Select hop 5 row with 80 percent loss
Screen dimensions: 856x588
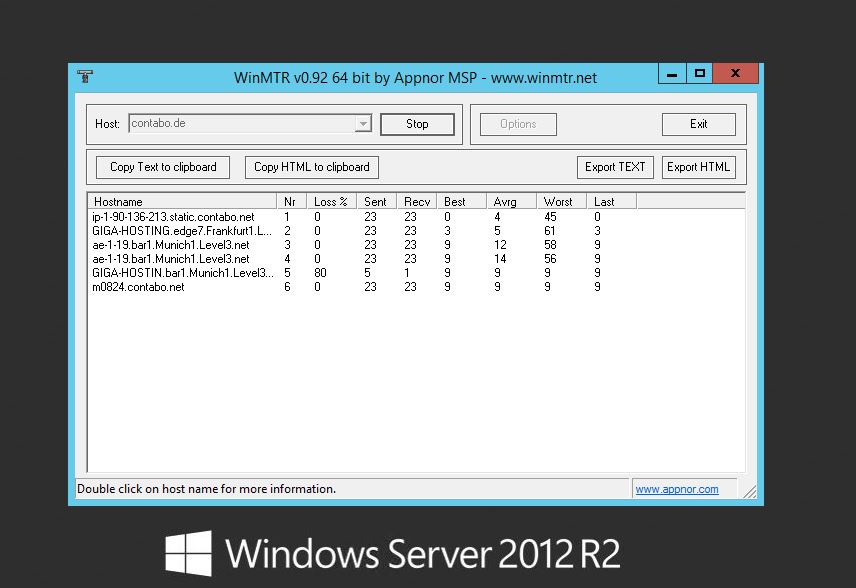pos(180,273)
